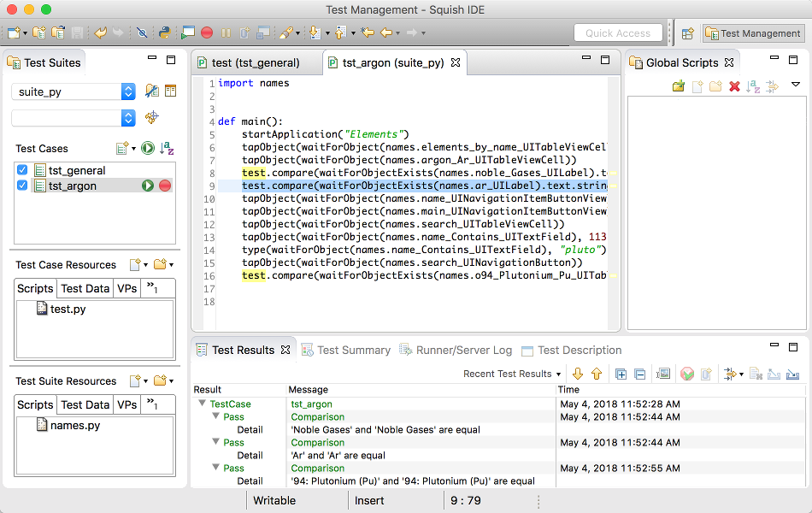The height and width of the screenshot is (513, 812).
Task: Sort test cases alphabetically
Action: pos(168,149)
